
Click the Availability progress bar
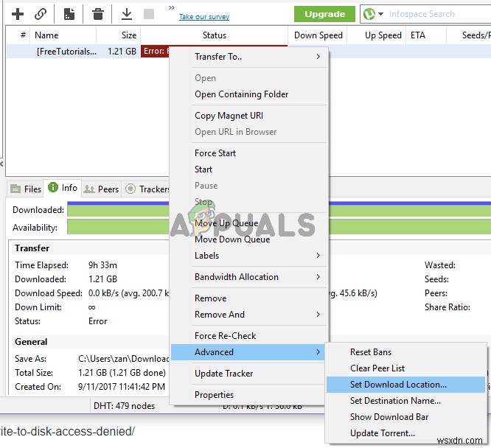pos(118,227)
